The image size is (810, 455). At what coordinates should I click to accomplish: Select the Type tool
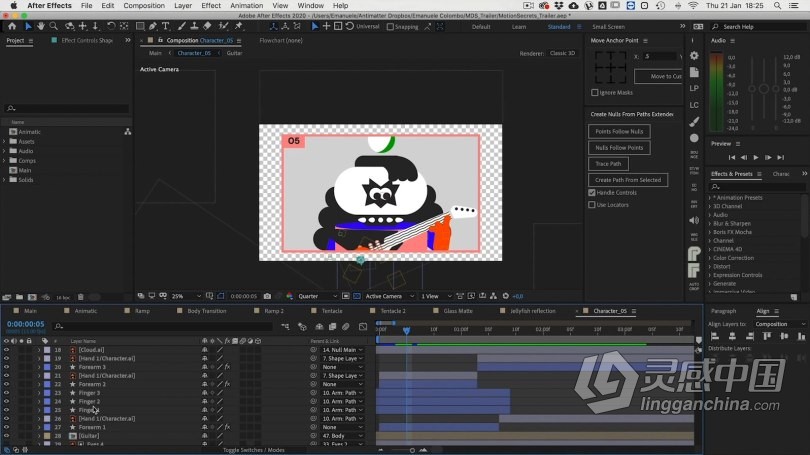[165, 26]
